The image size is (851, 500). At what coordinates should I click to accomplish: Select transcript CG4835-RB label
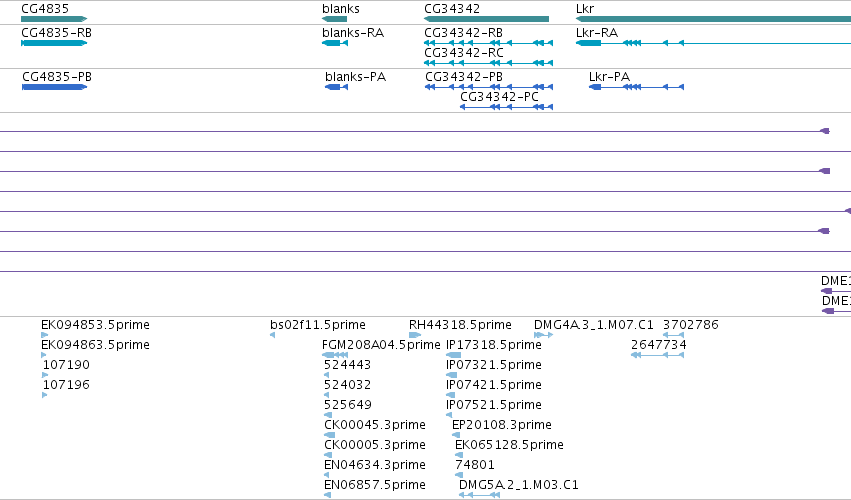pos(56,33)
